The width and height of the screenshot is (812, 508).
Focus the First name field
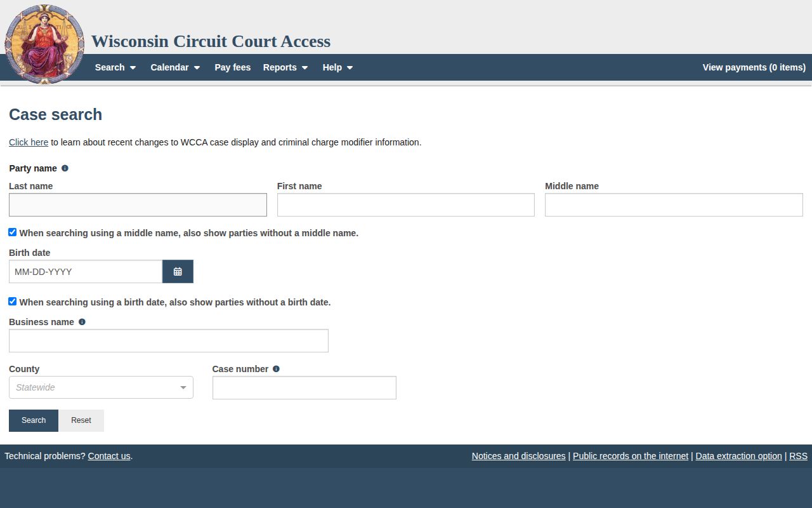pyautogui.click(x=406, y=205)
